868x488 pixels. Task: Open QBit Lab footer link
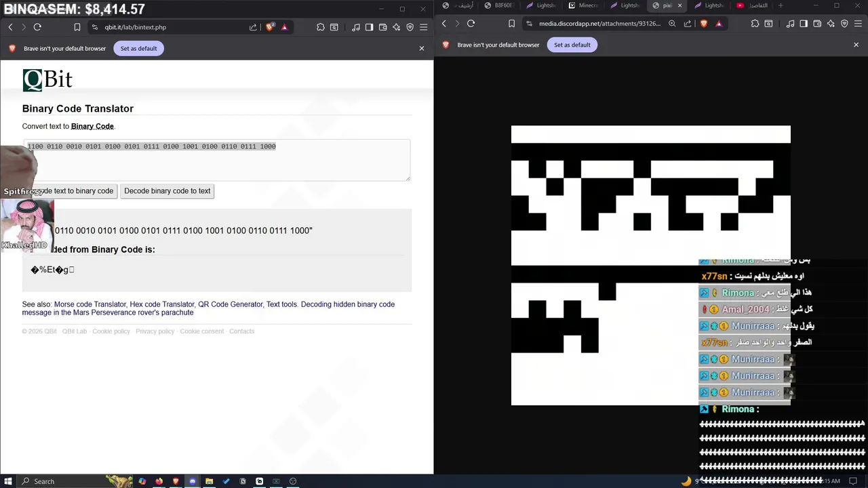(x=75, y=331)
